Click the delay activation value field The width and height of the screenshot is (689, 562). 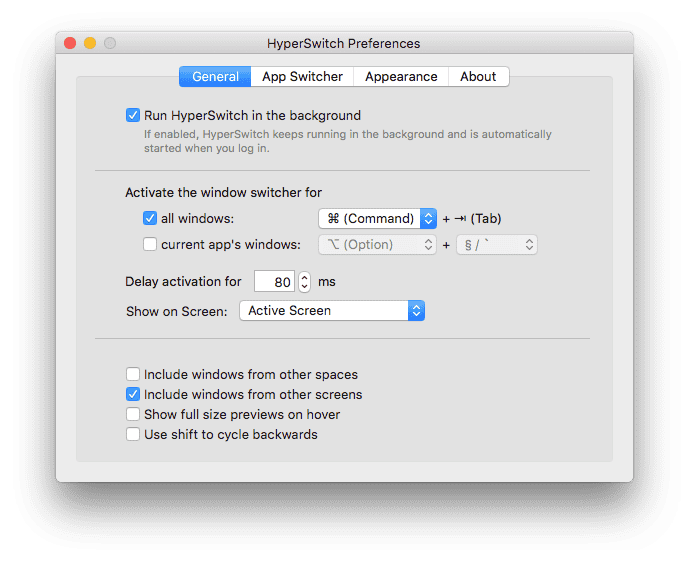point(274,282)
